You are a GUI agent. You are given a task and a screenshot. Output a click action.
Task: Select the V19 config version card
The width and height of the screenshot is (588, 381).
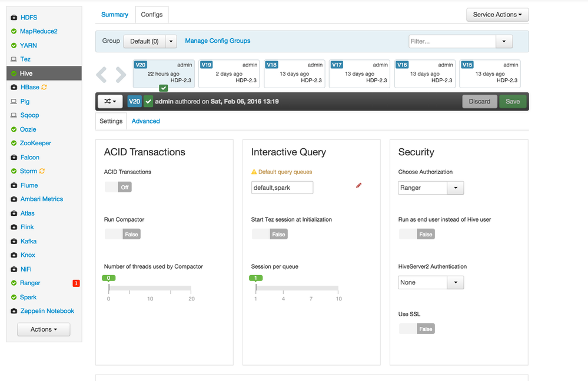[x=229, y=74]
